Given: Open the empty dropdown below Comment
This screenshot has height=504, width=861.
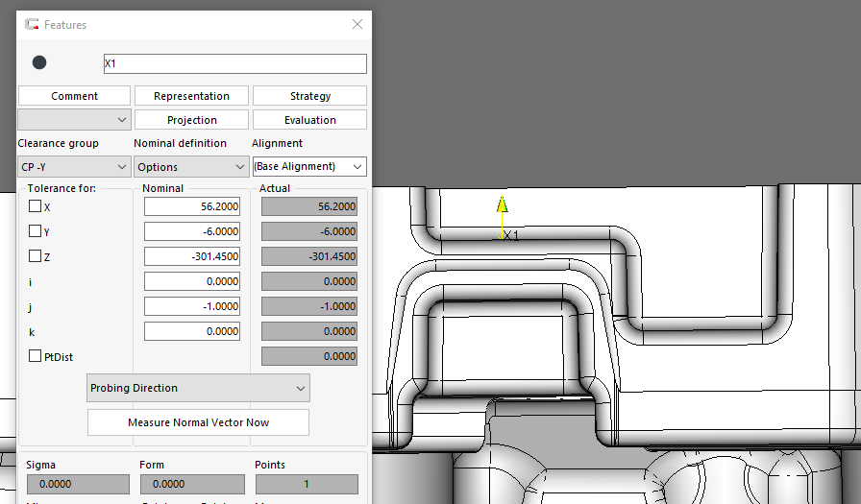Looking at the screenshot, I should 74,120.
